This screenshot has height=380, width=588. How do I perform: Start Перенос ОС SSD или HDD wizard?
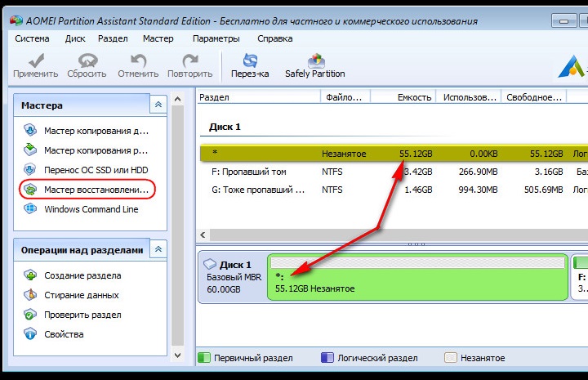tap(96, 170)
